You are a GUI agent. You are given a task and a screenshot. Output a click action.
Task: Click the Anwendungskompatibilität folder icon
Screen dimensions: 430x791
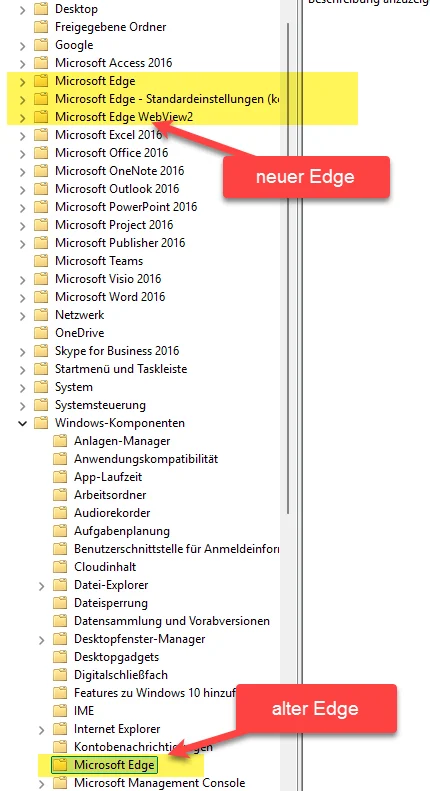click(60, 459)
